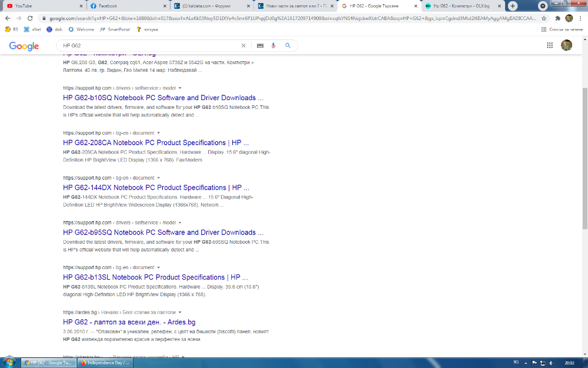The height and width of the screenshot is (368, 588).
Task: Open the xNet bookmark
Action: coord(32,29)
